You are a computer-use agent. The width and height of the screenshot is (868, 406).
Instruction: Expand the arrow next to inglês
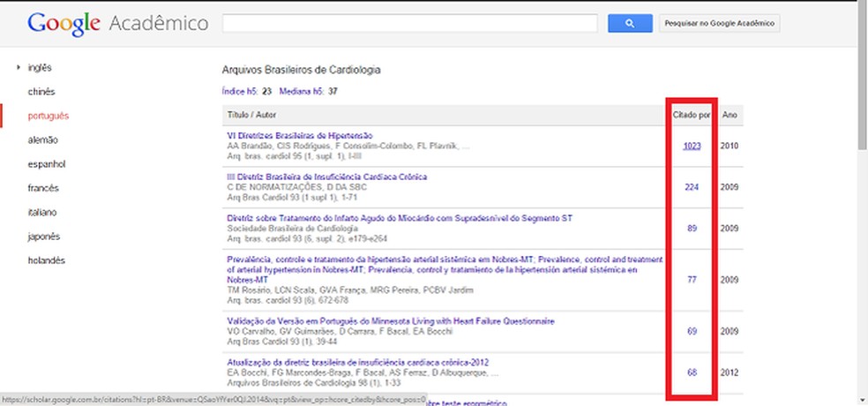[18, 67]
